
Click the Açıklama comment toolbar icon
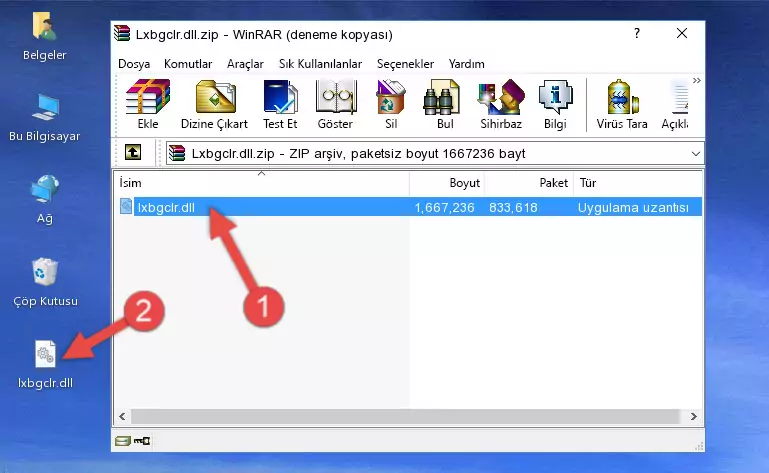point(676,105)
